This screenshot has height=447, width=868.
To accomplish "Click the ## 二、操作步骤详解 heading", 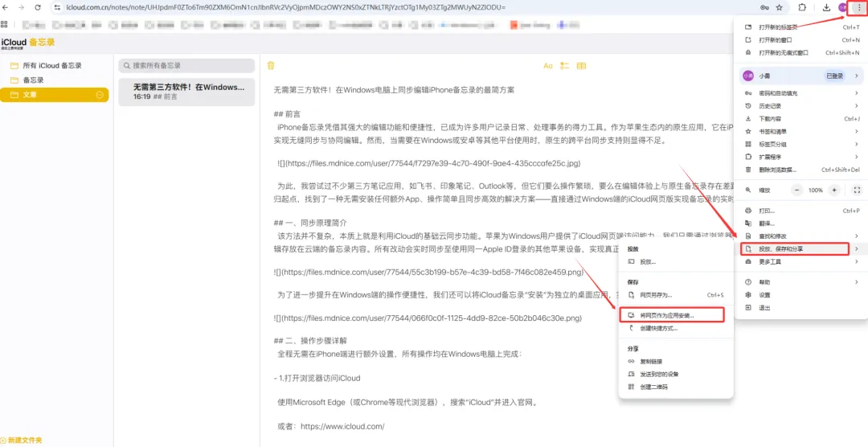I will pos(310,341).
